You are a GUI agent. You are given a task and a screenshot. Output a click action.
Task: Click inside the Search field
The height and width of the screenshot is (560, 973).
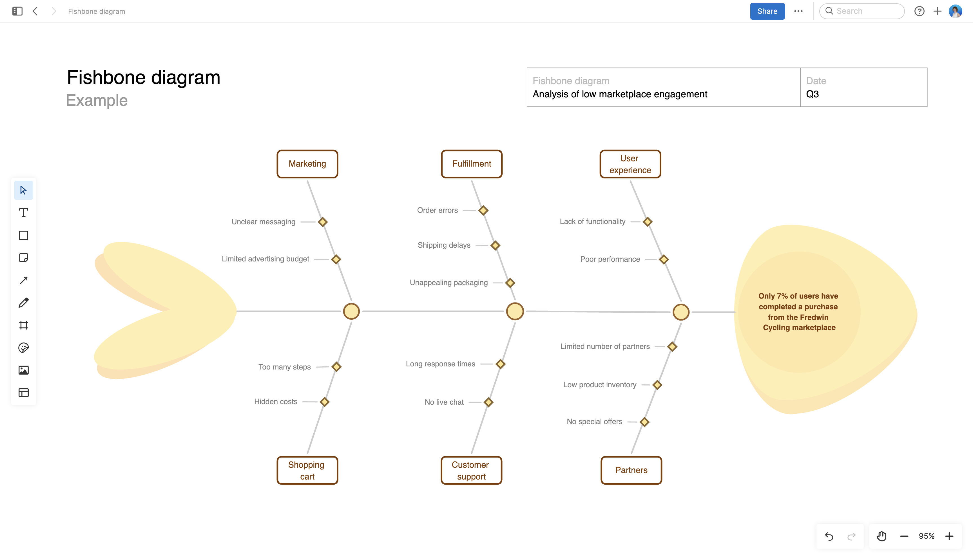862,11
